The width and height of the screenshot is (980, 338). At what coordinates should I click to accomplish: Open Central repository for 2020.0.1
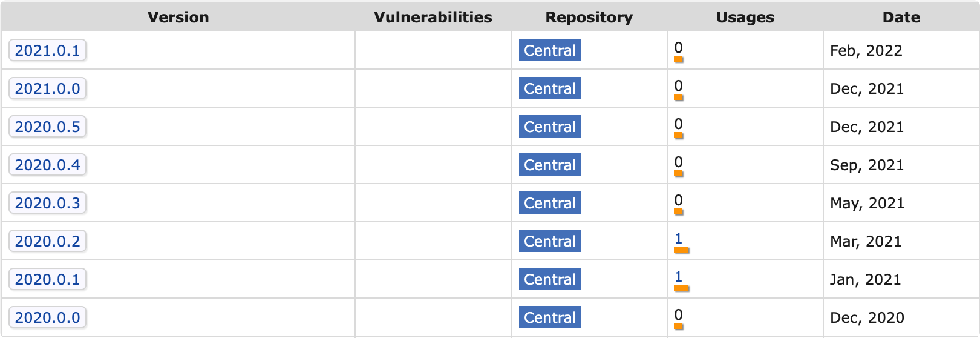[550, 279]
